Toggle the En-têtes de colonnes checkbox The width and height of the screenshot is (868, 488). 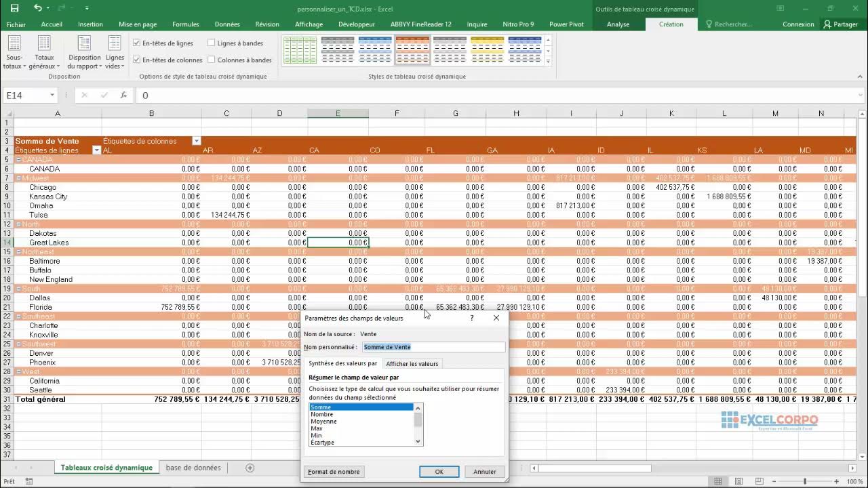(x=137, y=60)
